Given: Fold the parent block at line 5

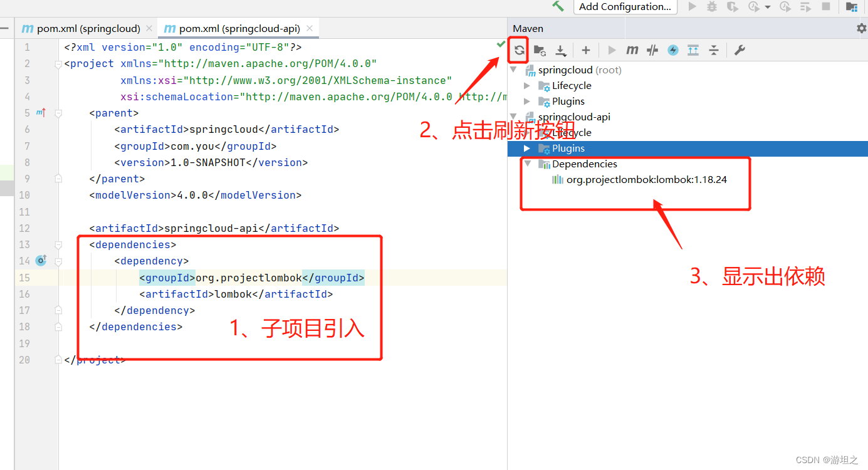Looking at the screenshot, I should [x=58, y=113].
